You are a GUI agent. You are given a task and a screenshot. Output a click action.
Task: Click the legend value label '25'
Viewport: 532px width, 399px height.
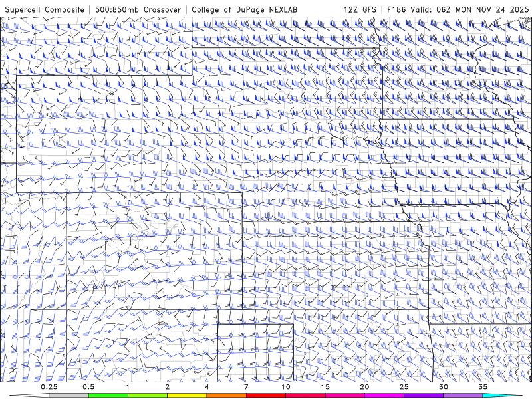(404, 387)
